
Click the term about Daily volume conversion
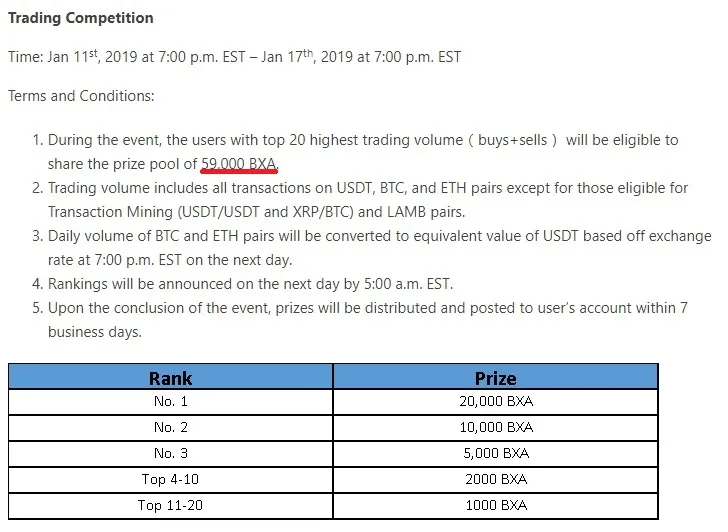pos(371,247)
